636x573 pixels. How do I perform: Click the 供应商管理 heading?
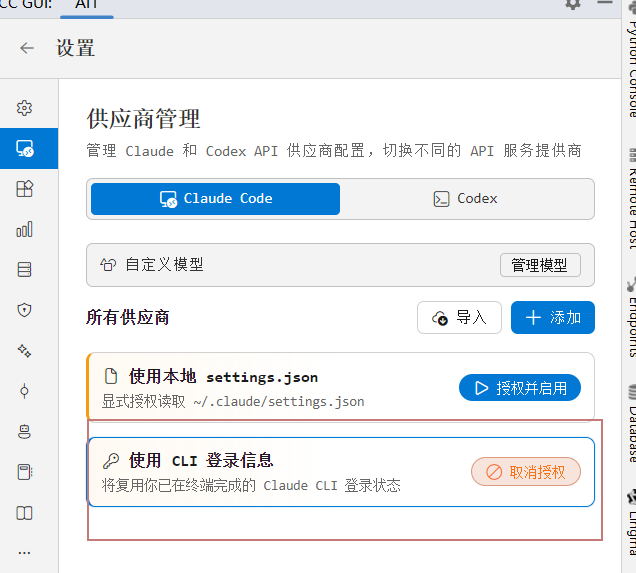coord(143,118)
